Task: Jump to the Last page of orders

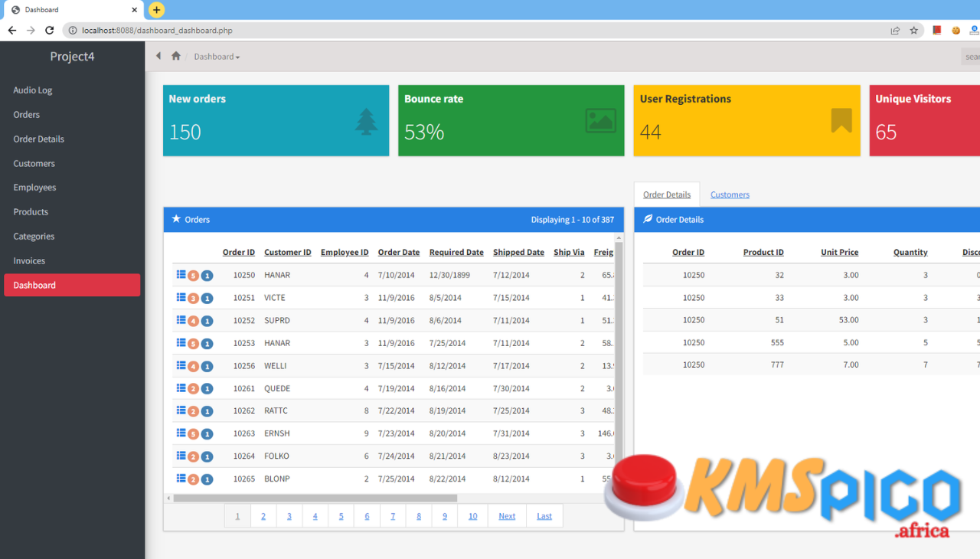Action: pos(544,516)
